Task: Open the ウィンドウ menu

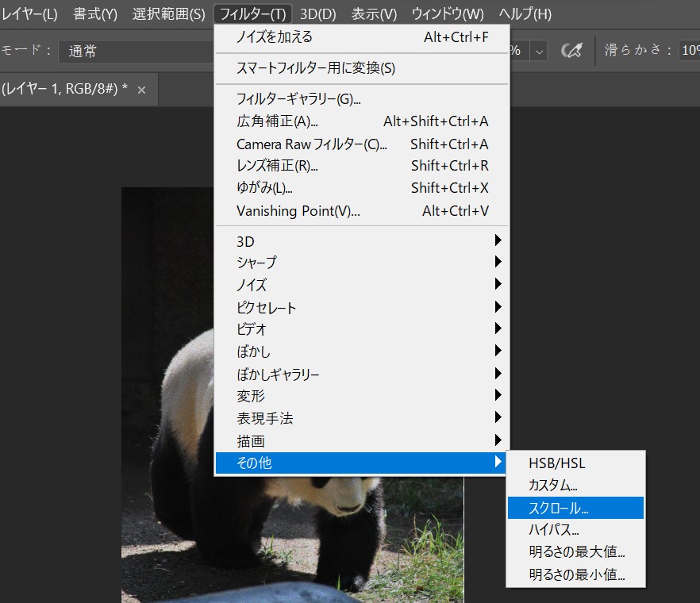Action: 448,14
